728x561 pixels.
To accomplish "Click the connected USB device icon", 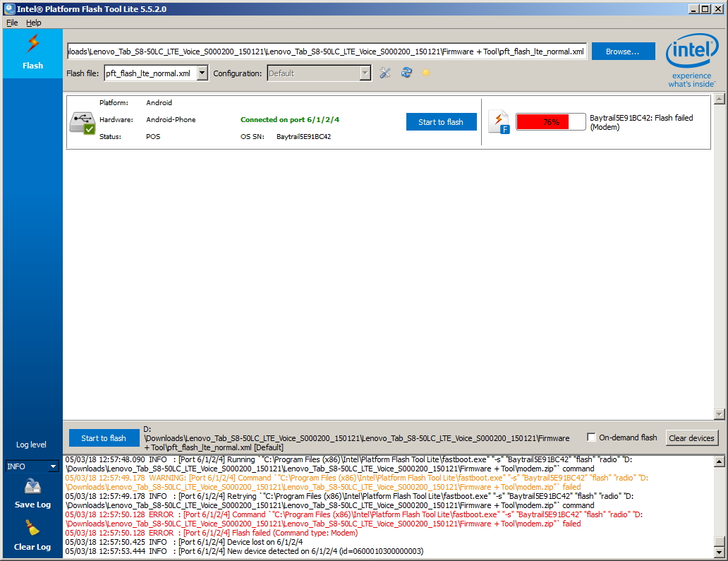I will [x=82, y=123].
